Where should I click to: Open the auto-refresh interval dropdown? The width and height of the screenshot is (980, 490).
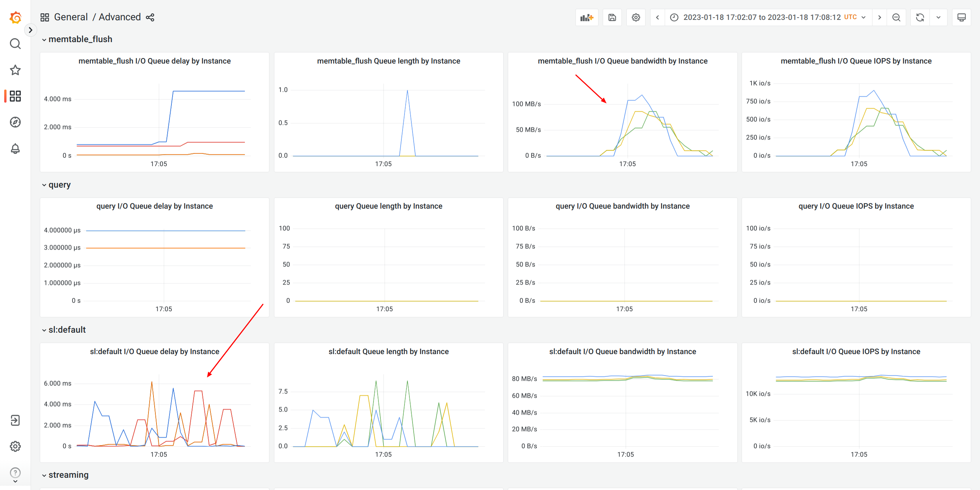coord(938,17)
